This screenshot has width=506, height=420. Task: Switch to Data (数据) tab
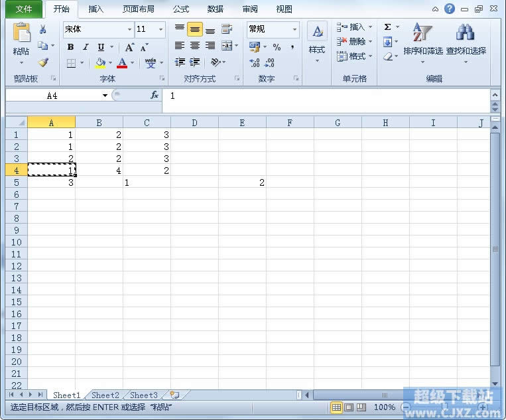click(x=216, y=9)
